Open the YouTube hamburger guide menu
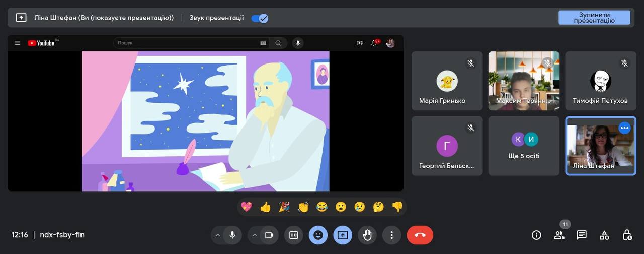This screenshot has height=254, width=644. pyautogui.click(x=18, y=43)
